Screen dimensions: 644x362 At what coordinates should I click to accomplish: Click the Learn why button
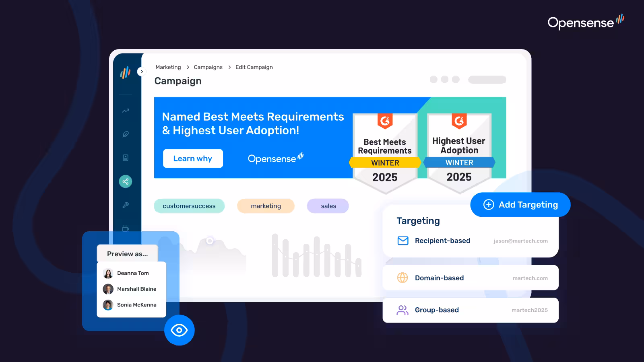(193, 158)
